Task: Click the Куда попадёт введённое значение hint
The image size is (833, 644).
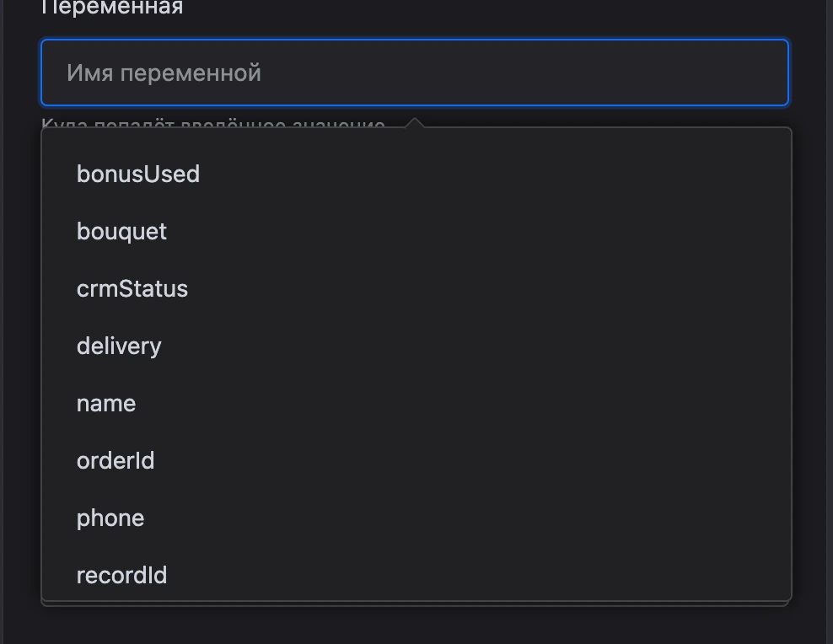Action: pos(213,124)
